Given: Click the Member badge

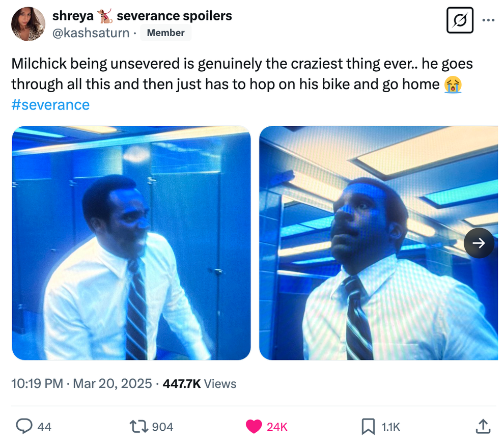Looking at the screenshot, I should 165,33.
